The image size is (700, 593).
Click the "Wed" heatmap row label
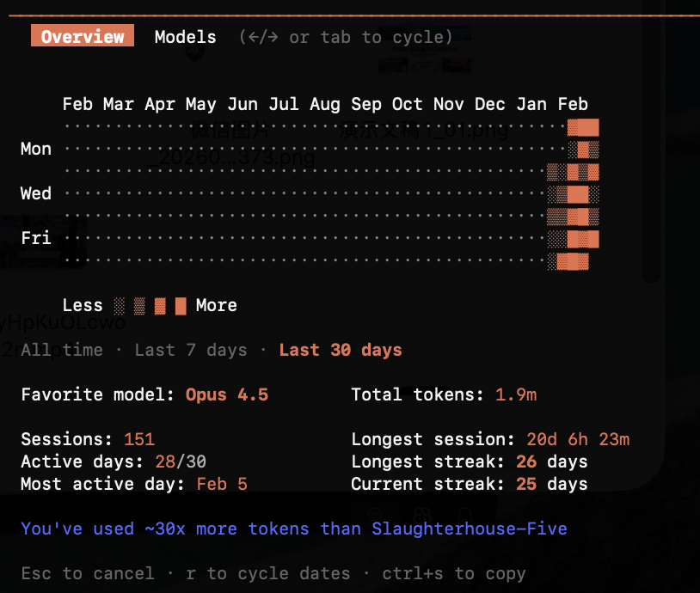[36, 193]
